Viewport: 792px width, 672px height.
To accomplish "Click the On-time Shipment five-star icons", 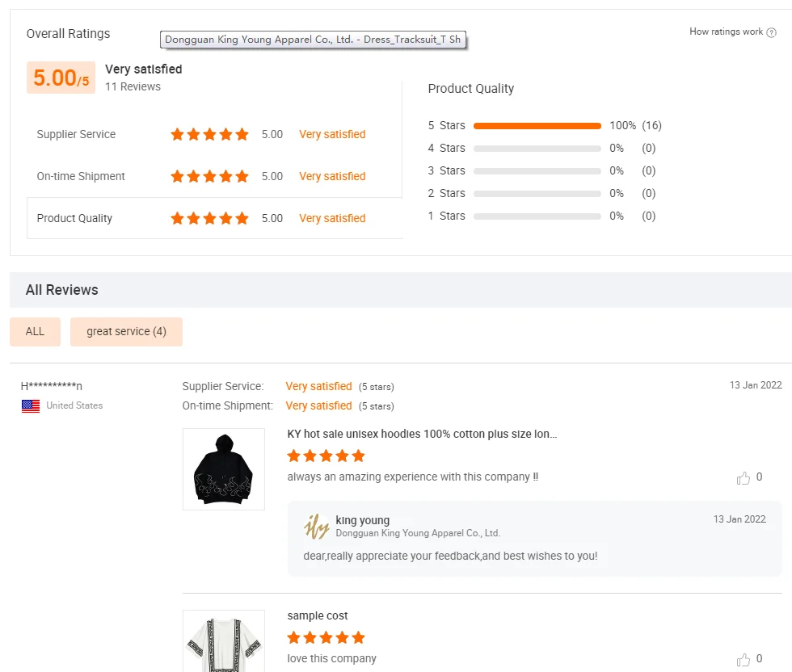I will click(209, 176).
